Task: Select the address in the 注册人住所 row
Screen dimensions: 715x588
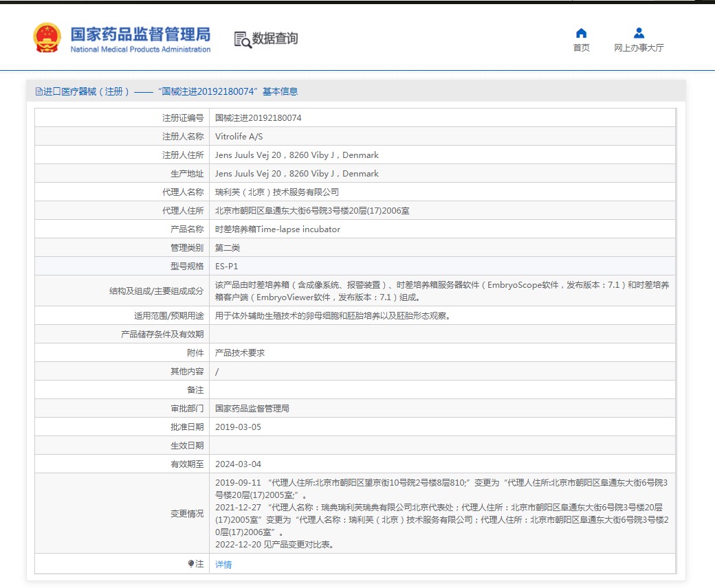Action: pos(297,155)
